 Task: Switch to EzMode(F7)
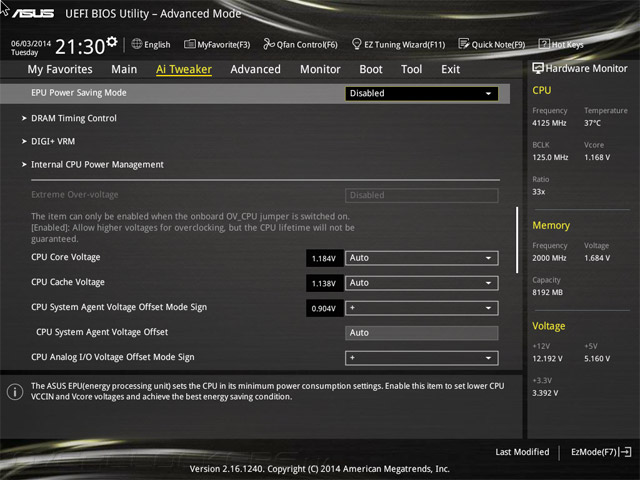(x=601, y=452)
